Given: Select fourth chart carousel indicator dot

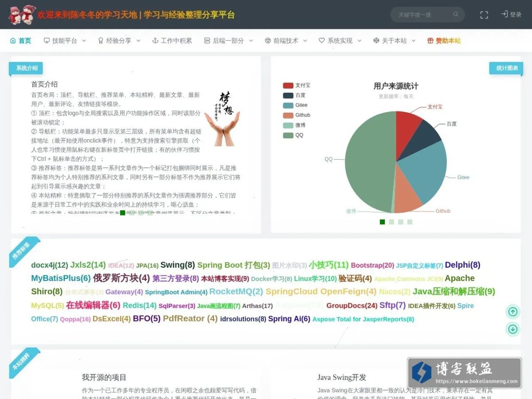Looking at the screenshot, I should click(x=410, y=222).
